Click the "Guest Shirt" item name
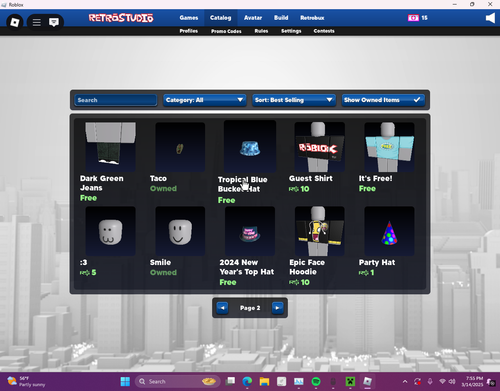Image resolution: width=500 pixels, height=391 pixels. tap(311, 178)
